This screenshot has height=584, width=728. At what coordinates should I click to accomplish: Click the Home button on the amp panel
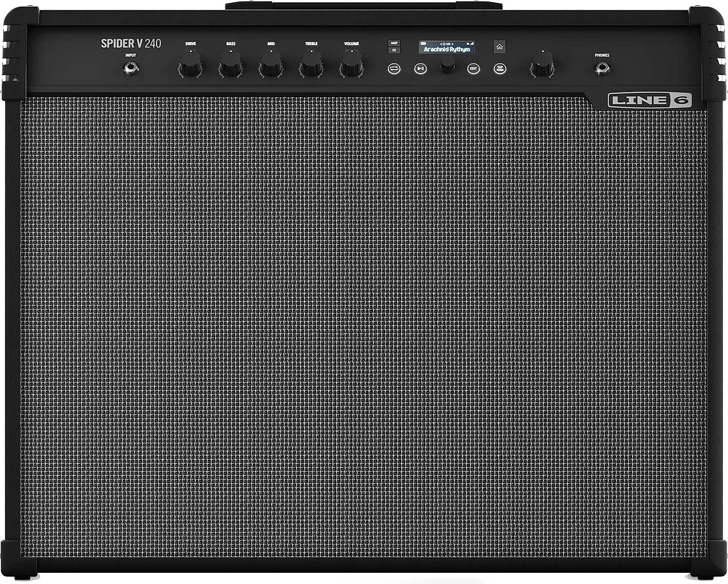499,47
